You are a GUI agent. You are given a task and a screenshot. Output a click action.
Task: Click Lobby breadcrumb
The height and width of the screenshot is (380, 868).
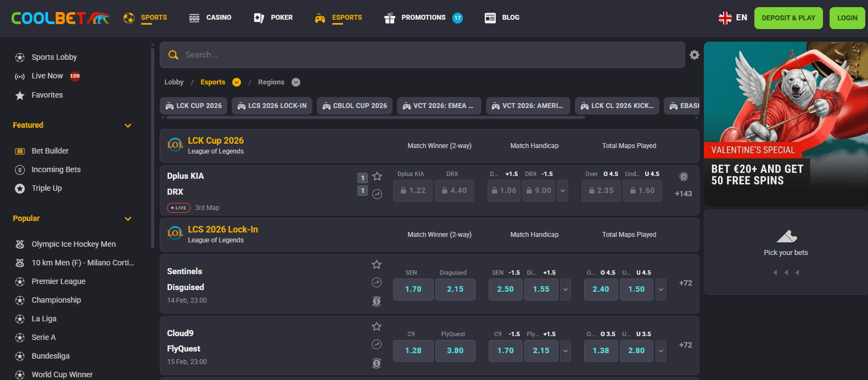pyautogui.click(x=174, y=82)
